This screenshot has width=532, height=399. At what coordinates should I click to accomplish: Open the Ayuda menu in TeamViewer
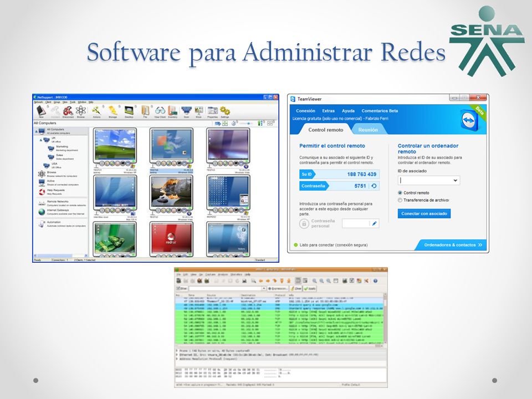pos(348,111)
